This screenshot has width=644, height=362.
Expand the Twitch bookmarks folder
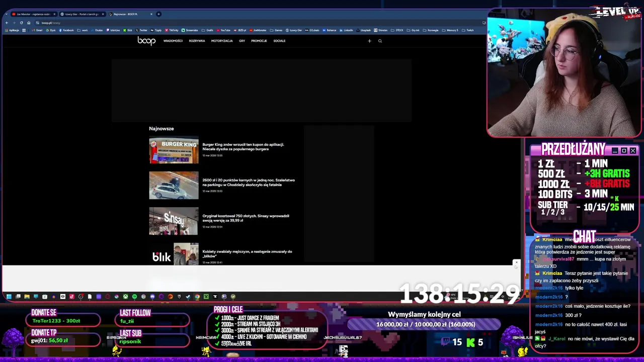[x=468, y=30]
